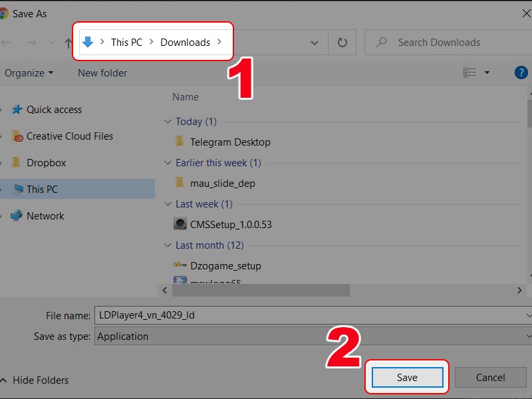This screenshot has width=532, height=399.
Task: Expand the address bar history dropdown
Action: (315, 43)
